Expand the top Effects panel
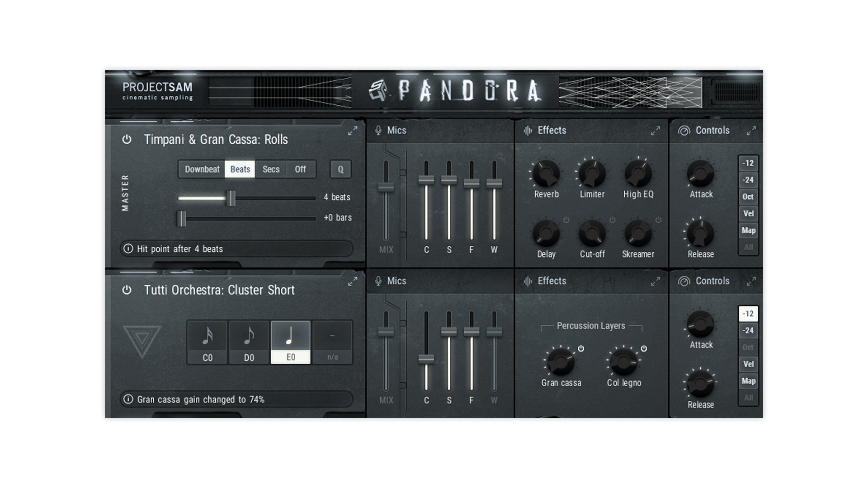868x488 pixels. (655, 131)
